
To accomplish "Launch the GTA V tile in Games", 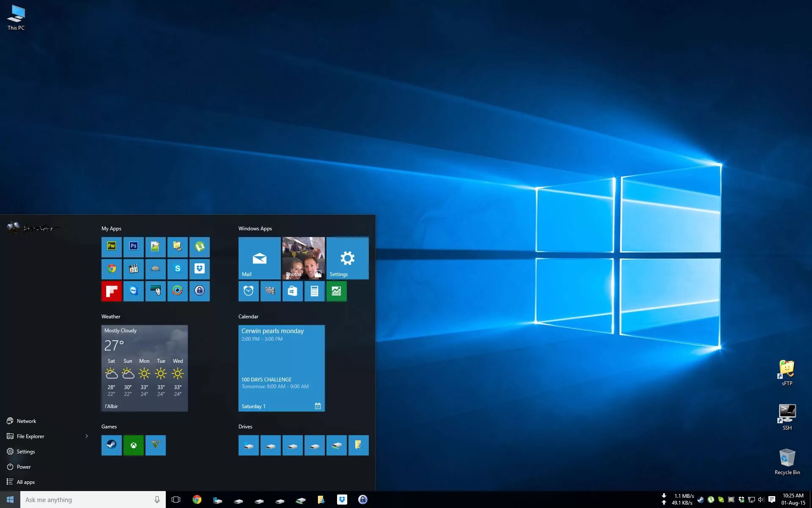I will (155, 445).
